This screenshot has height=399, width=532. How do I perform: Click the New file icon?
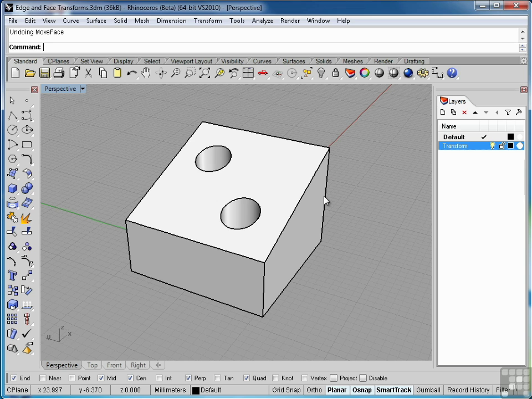pos(16,73)
